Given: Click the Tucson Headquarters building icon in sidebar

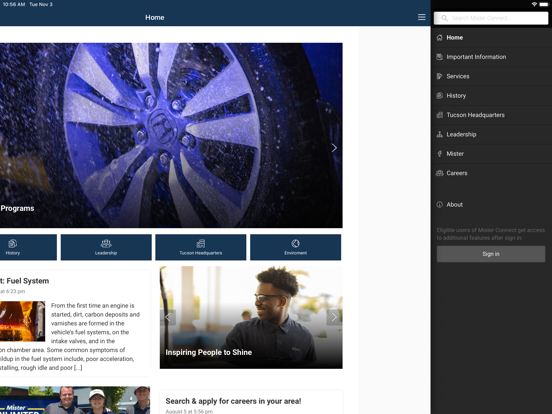Looking at the screenshot, I should [439, 115].
